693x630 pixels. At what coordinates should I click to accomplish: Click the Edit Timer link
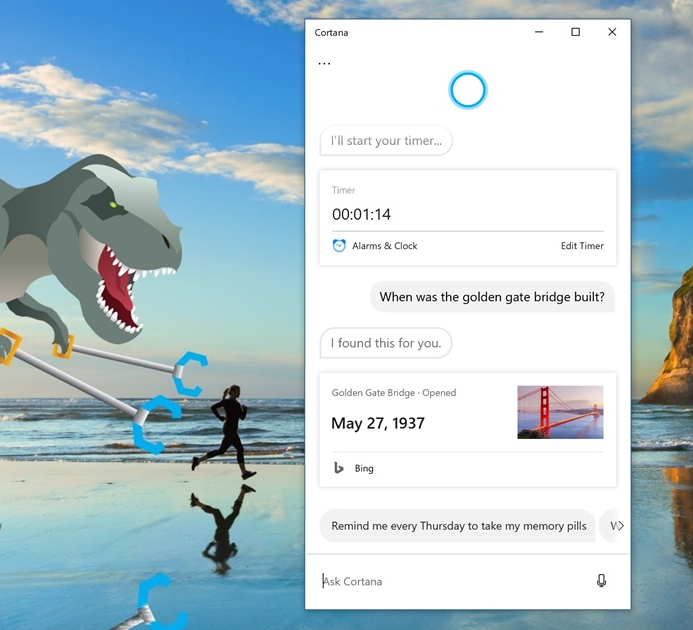[582, 246]
